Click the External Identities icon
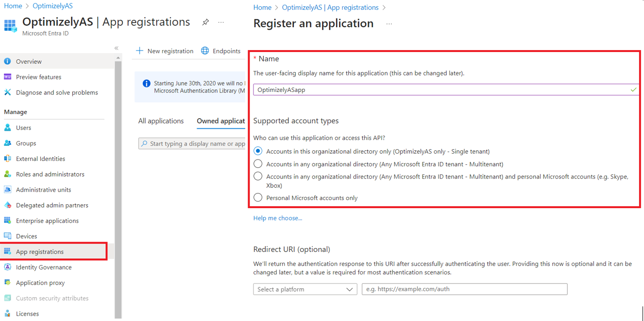644x321 pixels. click(7, 159)
